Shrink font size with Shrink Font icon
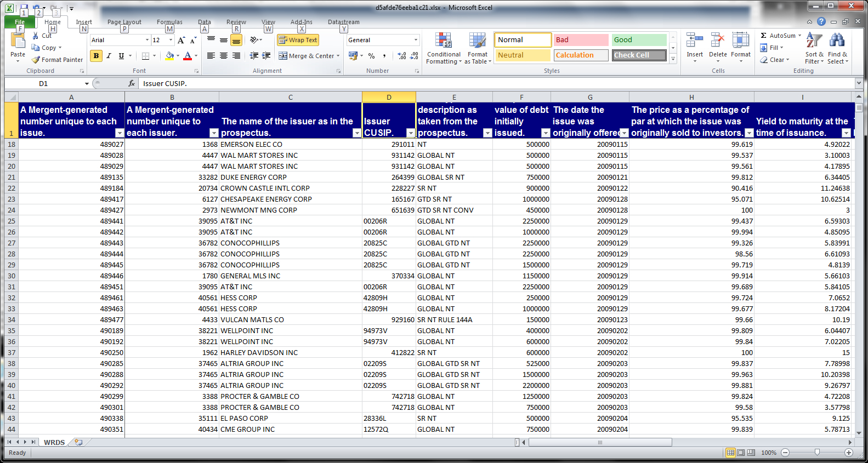 click(x=193, y=40)
